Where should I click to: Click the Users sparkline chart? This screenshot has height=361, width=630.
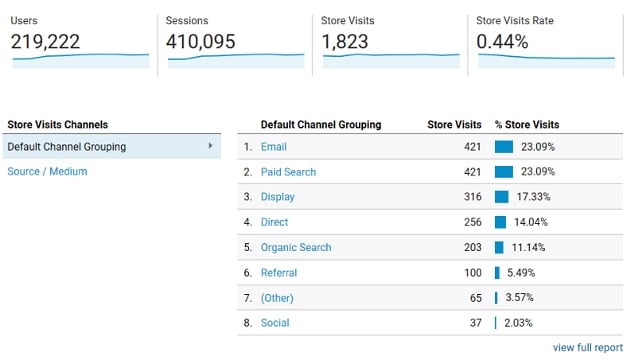pyautogui.click(x=81, y=61)
